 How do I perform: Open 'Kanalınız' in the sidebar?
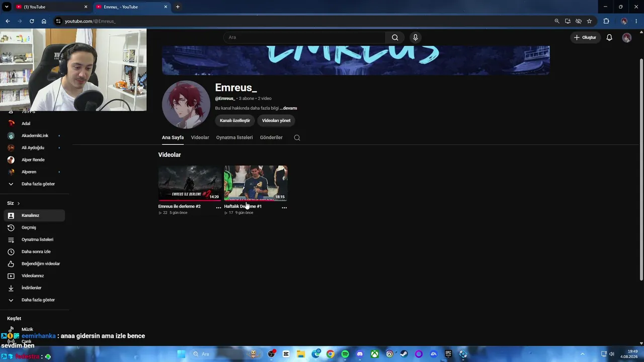click(34, 216)
